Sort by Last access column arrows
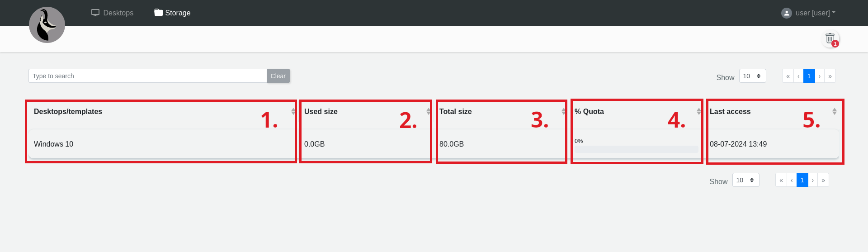The height and width of the screenshot is (252, 868). tap(834, 111)
